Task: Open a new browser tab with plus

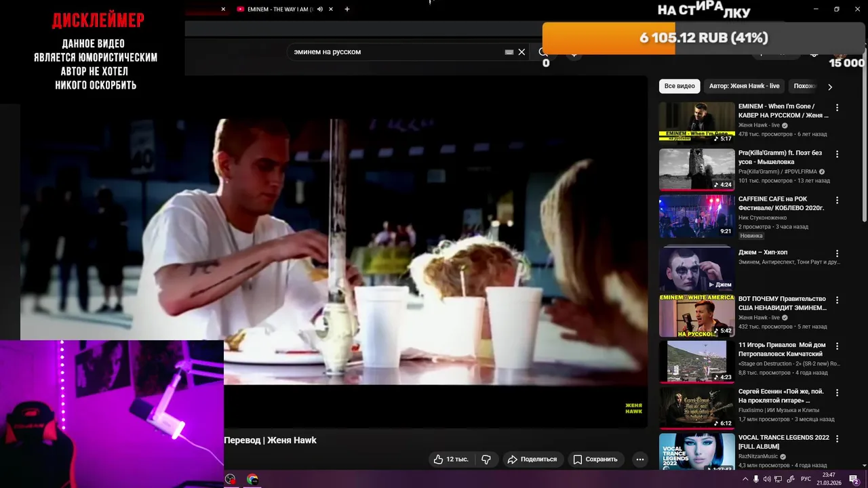Action: (347, 9)
